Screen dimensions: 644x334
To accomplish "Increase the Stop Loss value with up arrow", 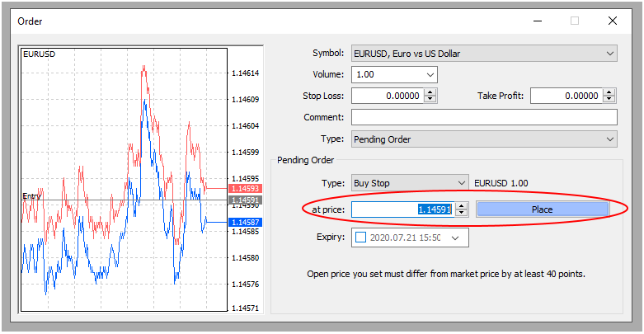I will pos(430,92).
